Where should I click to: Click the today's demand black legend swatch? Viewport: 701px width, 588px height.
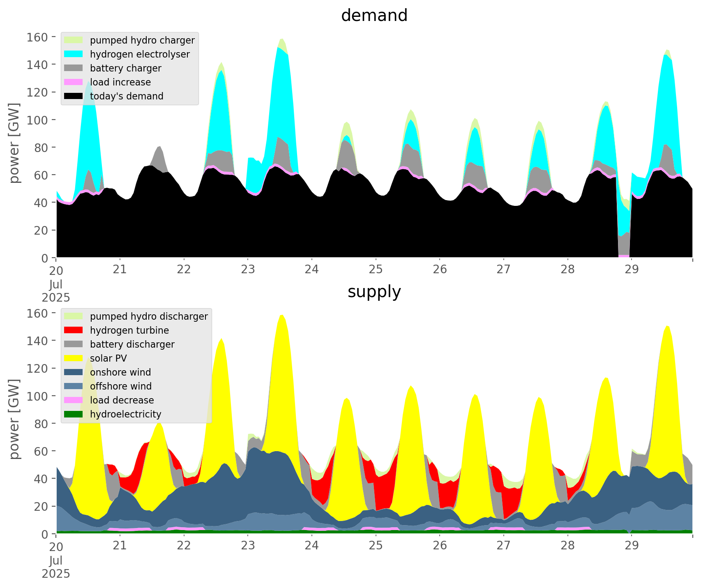pos(74,96)
